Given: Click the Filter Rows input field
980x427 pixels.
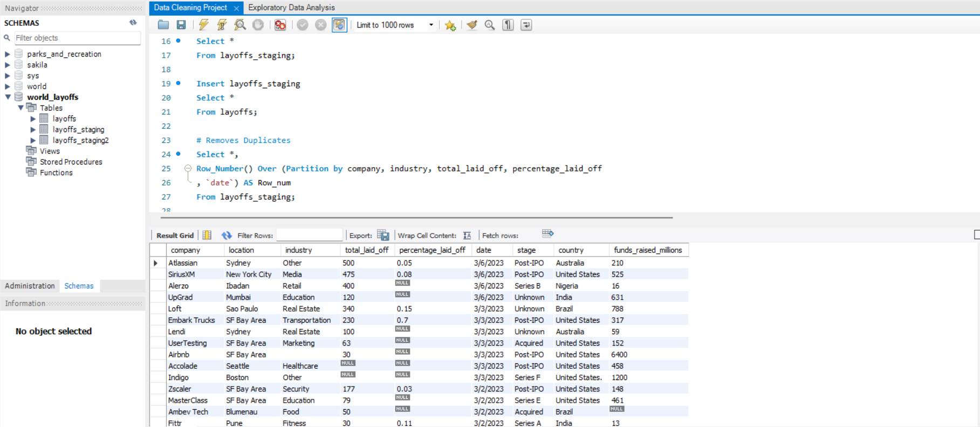Looking at the screenshot, I should pos(309,235).
